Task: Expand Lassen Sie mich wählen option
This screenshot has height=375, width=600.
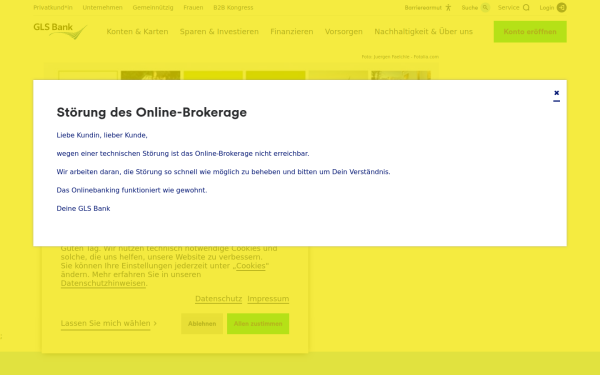Action: point(109,323)
